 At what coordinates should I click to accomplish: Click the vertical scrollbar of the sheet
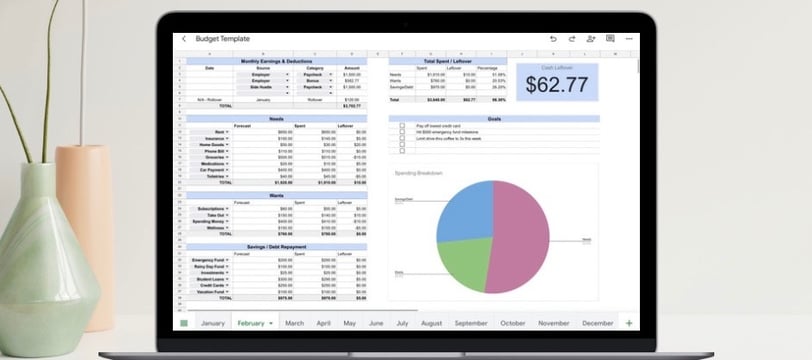638,66
